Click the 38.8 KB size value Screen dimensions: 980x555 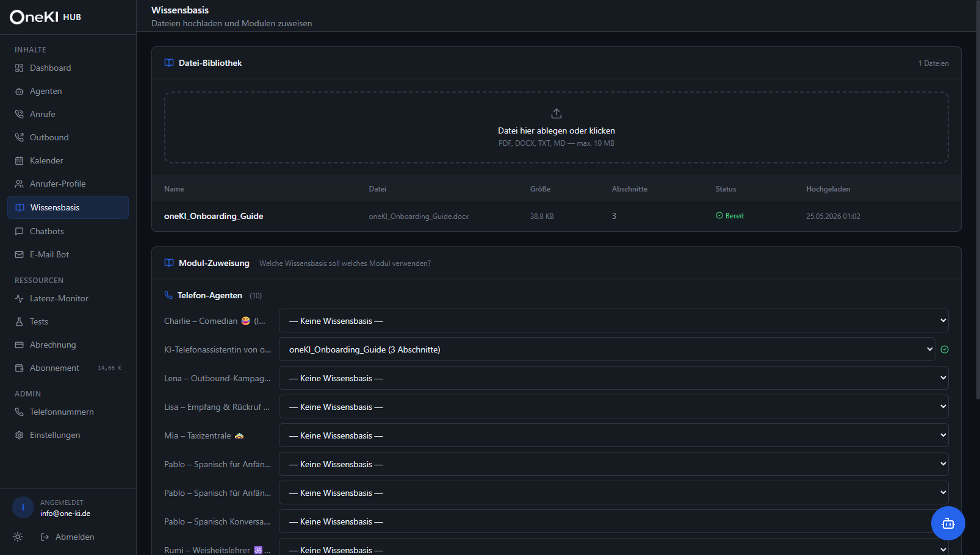click(x=542, y=217)
